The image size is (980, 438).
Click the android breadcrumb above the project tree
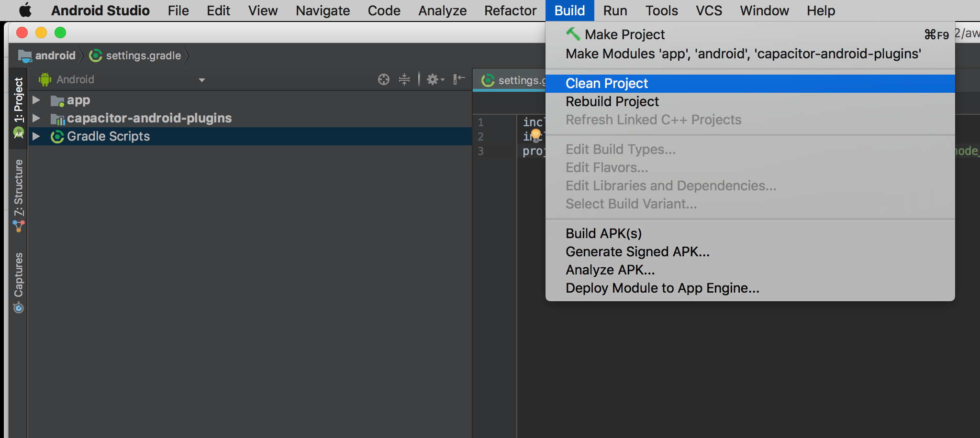(x=54, y=55)
